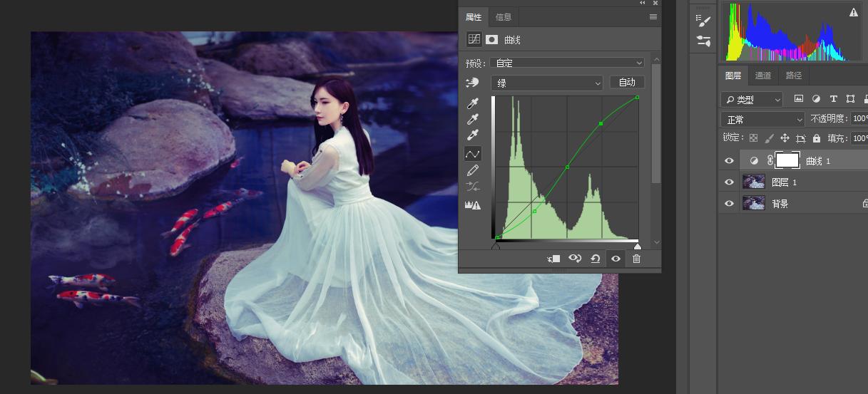Lock the 背景 layer padlock icon
Image resolution: width=868 pixels, height=394 pixels.
(x=864, y=204)
